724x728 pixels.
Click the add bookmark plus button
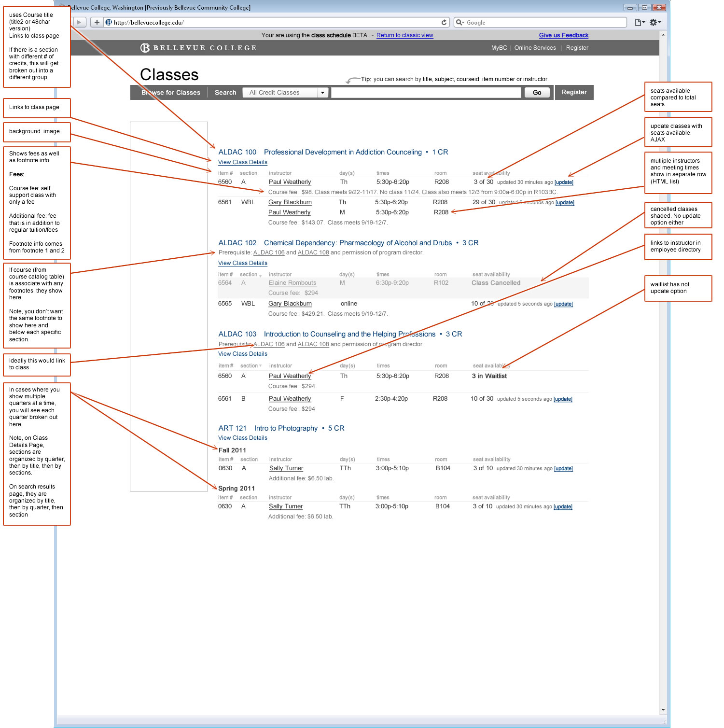[97, 22]
